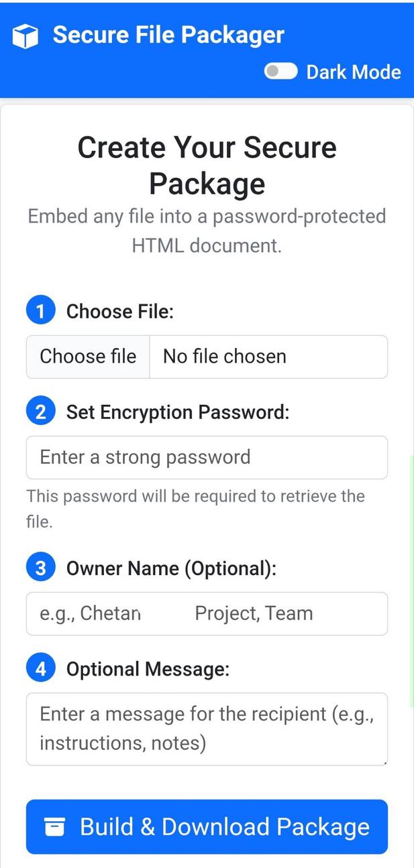Click the step 2 number badge
Viewport: 414px width, 868px height.
point(40,412)
